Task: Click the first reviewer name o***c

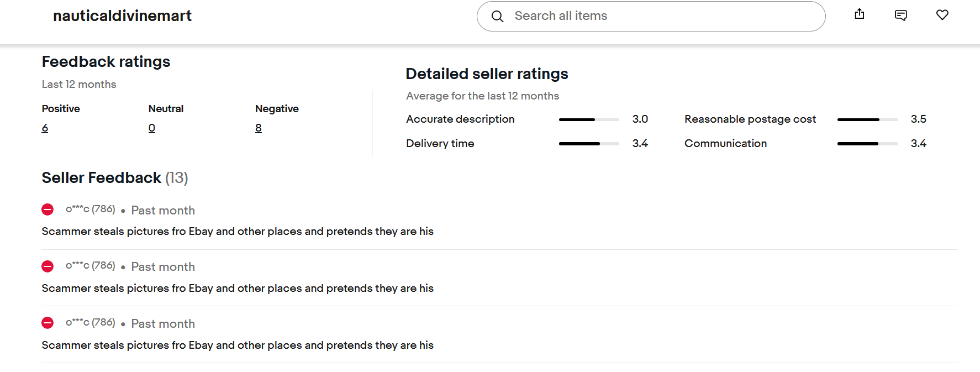Action: [77, 209]
